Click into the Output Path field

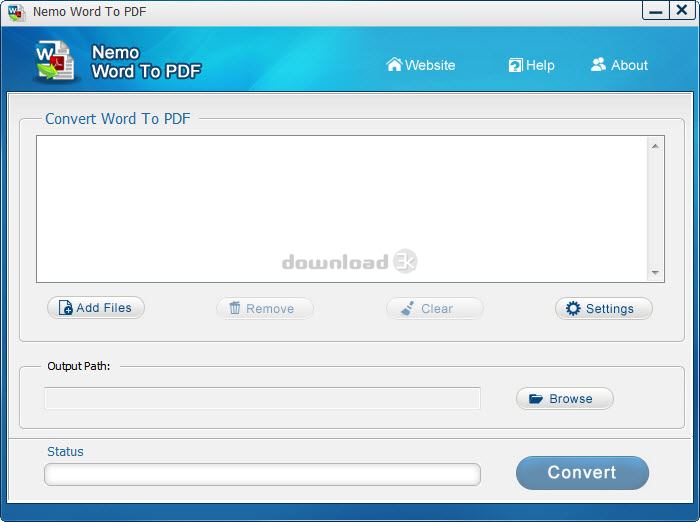coord(262,398)
